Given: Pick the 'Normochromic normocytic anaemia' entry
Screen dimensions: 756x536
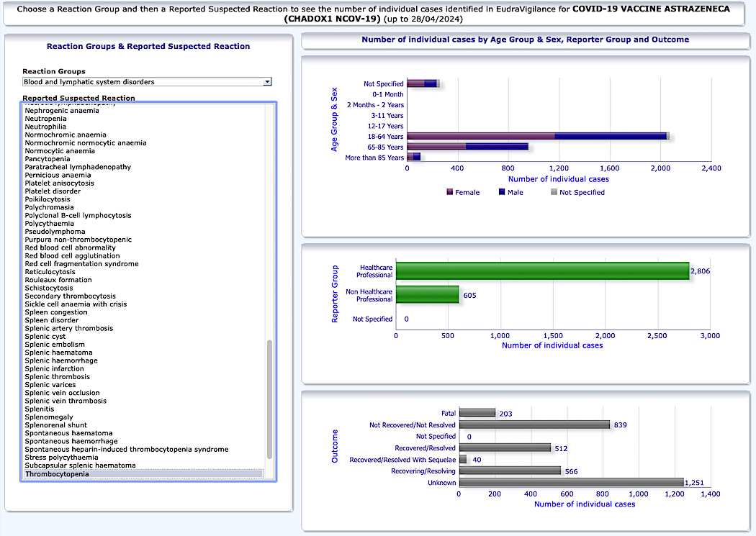Looking at the screenshot, I should coord(86,143).
